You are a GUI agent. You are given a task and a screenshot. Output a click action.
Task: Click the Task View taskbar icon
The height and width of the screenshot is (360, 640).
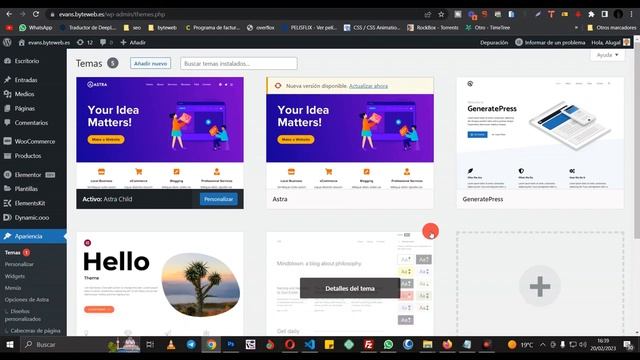[150, 344]
